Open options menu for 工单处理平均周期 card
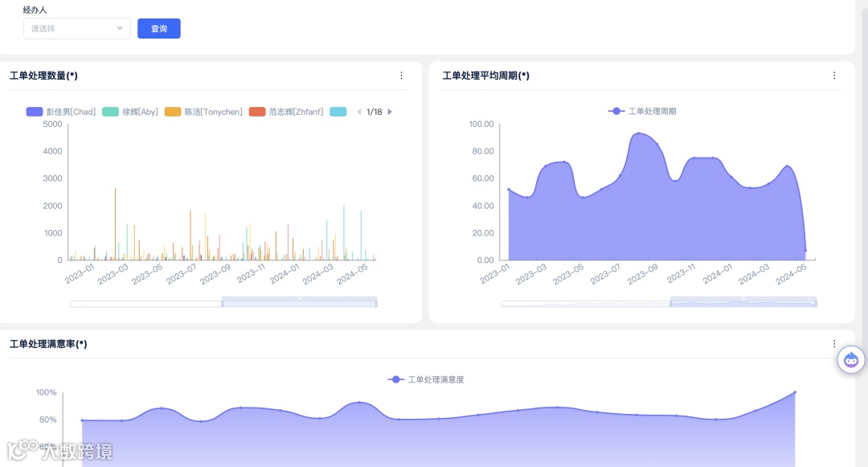Viewport: 868px width, 467px height. (x=834, y=76)
